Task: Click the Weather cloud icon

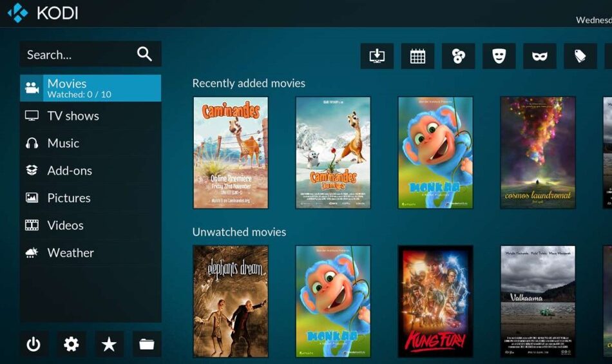Action: tap(32, 253)
